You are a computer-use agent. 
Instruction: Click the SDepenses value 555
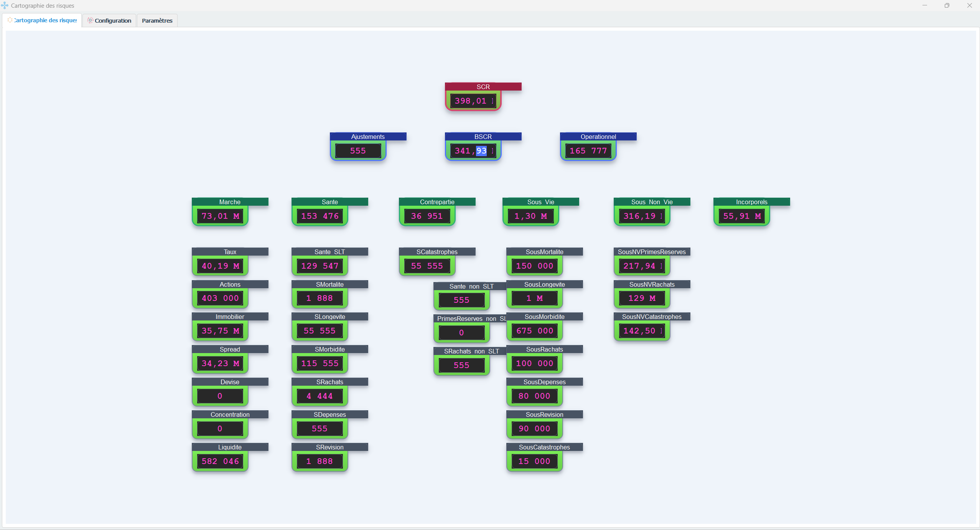[x=320, y=429]
